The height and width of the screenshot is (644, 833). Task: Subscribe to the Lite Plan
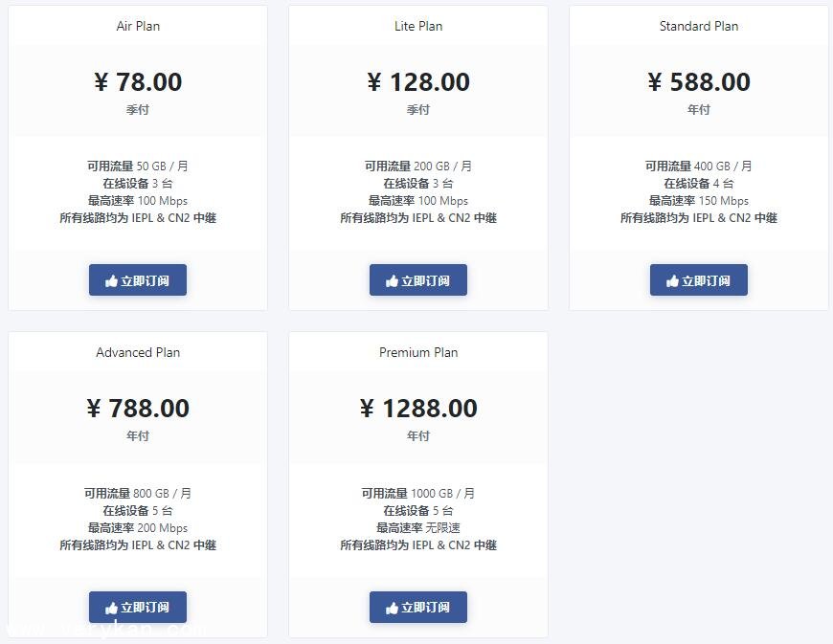tap(418, 280)
